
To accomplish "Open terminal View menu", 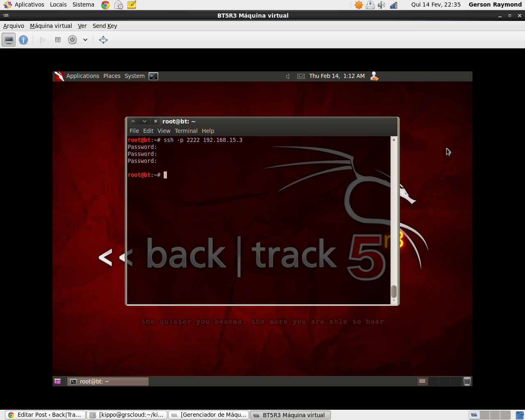I will tap(164, 131).
